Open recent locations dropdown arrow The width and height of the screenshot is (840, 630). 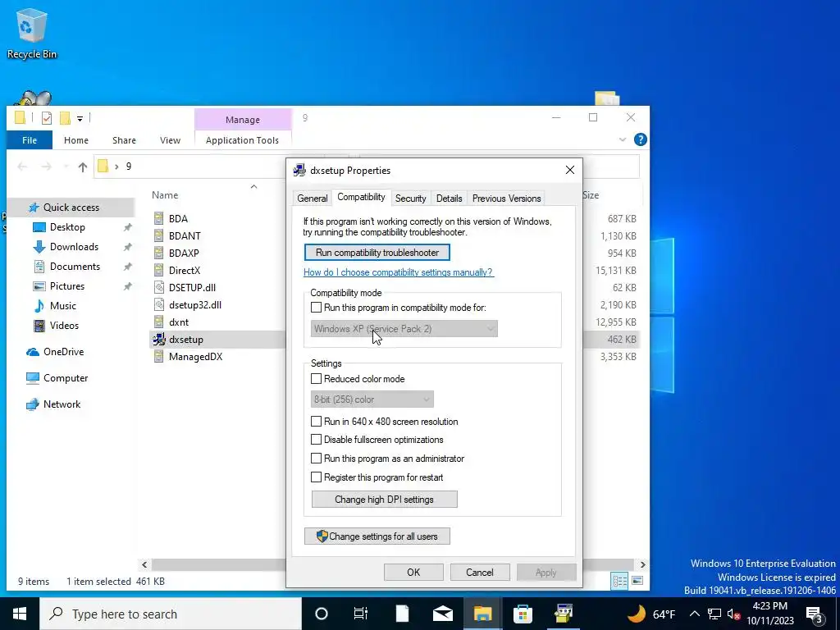(x=66, y=167)
